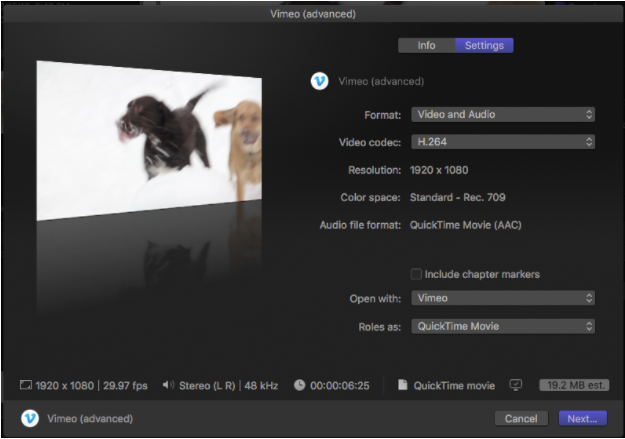The width and height of the screenshot is (625, 439).
Task: Click the QuickTime movie file icon
Action: (401, 385)
